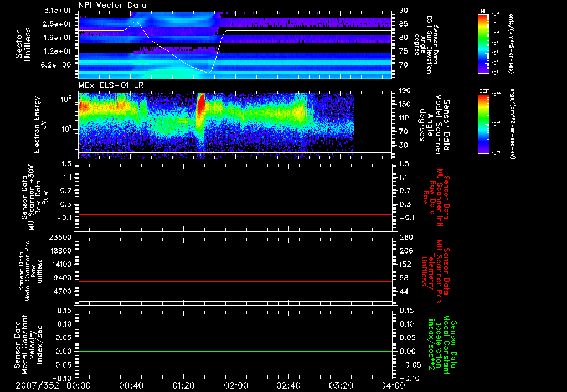The height and width of the screenshot is (392, 567).
Task: Click the NF color bar legend
Action: [484, 43]
